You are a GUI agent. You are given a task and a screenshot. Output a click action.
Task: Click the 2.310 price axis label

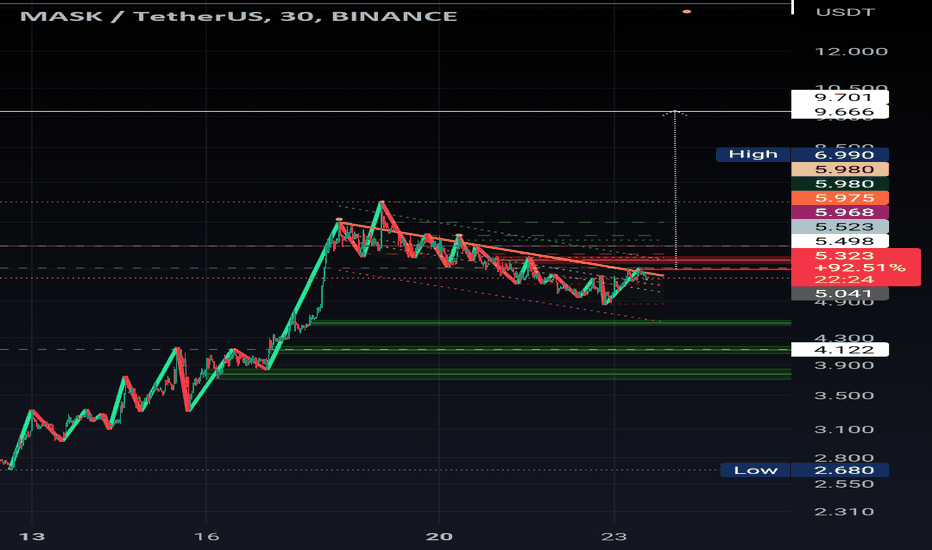(x=844, y=511)
